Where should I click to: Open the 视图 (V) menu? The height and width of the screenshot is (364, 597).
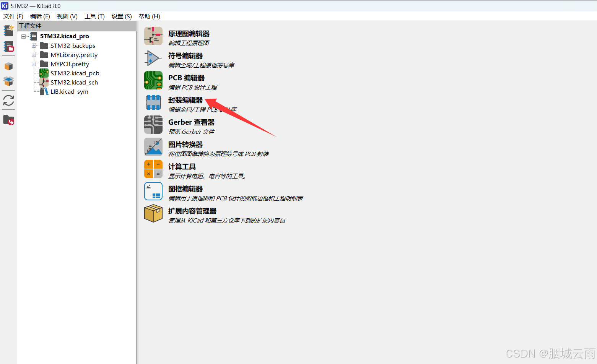tap(67, 16)
